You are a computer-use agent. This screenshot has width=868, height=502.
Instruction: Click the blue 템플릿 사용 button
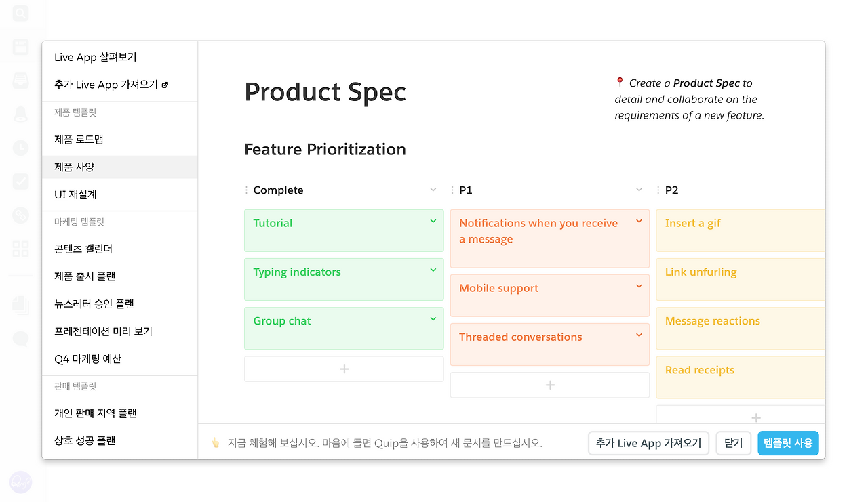[x=788, y=443]
